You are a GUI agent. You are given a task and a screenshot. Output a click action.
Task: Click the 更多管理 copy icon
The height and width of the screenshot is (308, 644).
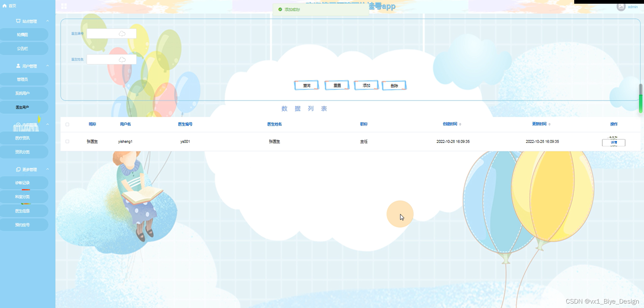coord(18,169)
